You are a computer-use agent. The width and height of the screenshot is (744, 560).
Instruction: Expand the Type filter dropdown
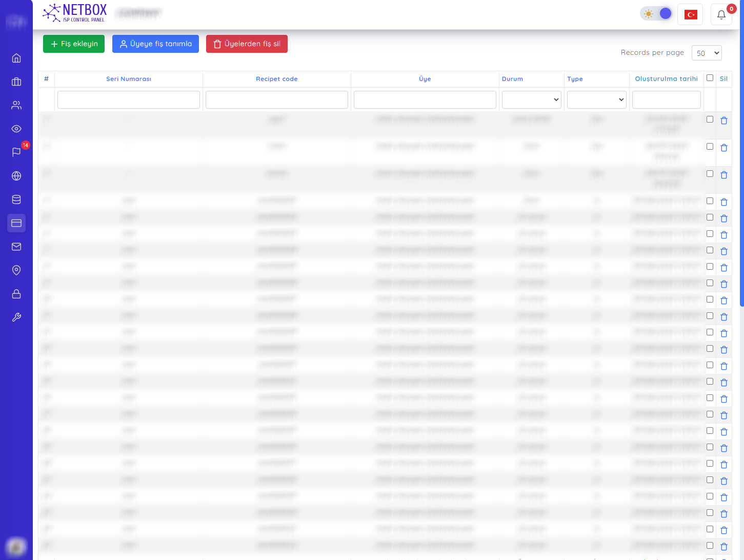click(596, 99)
